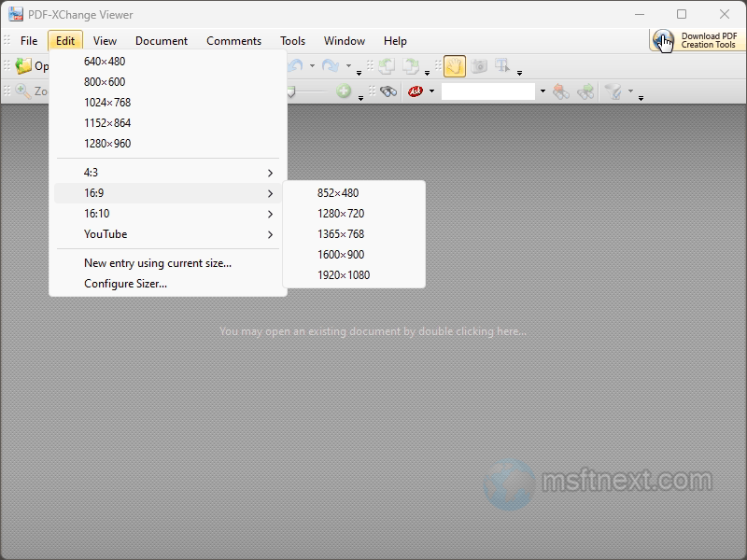Click inside the search input field

point(488,91)
